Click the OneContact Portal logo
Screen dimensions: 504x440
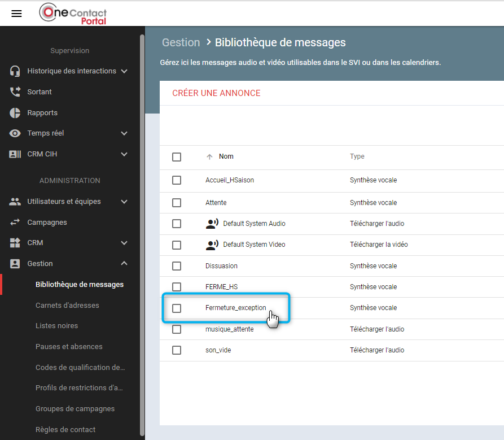click(x=73, y=14)
